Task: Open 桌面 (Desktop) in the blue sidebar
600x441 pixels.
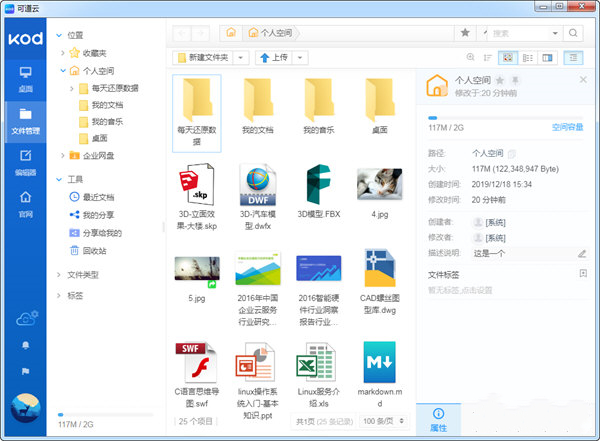Action: point(25,78)
